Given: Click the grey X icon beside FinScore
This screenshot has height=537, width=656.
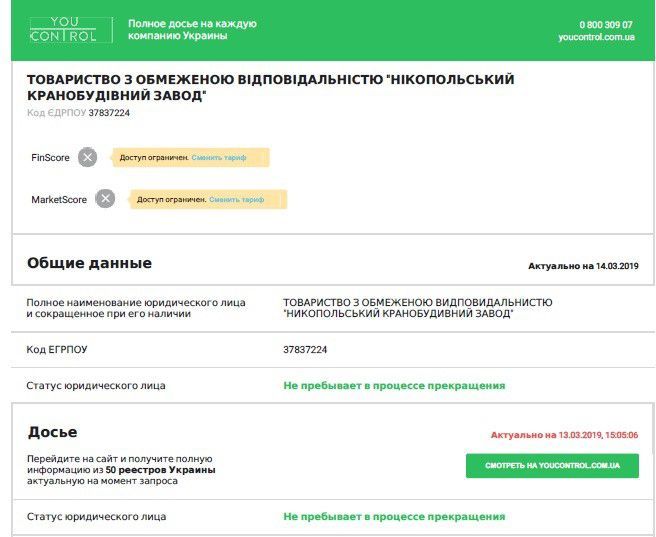Looking at the screenshot, I should click(x=88, y=157).
